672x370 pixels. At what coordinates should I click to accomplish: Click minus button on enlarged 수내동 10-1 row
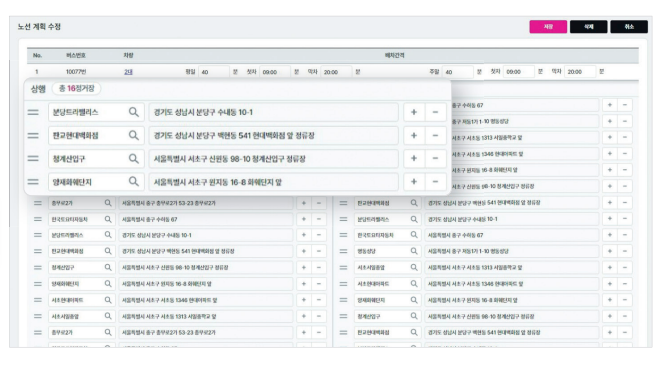click(x=435, y=112)
